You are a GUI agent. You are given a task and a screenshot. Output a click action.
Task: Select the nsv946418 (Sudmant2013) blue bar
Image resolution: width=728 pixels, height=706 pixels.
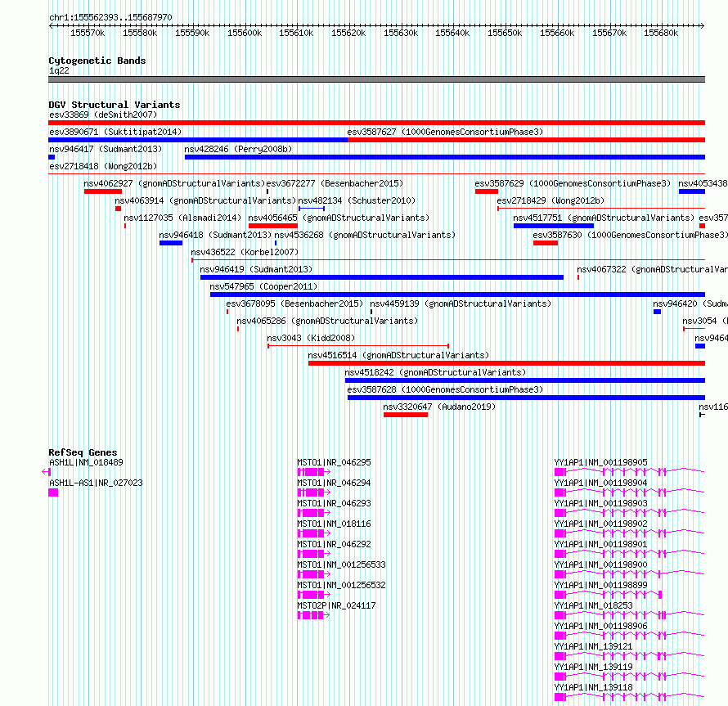[171, 243]
